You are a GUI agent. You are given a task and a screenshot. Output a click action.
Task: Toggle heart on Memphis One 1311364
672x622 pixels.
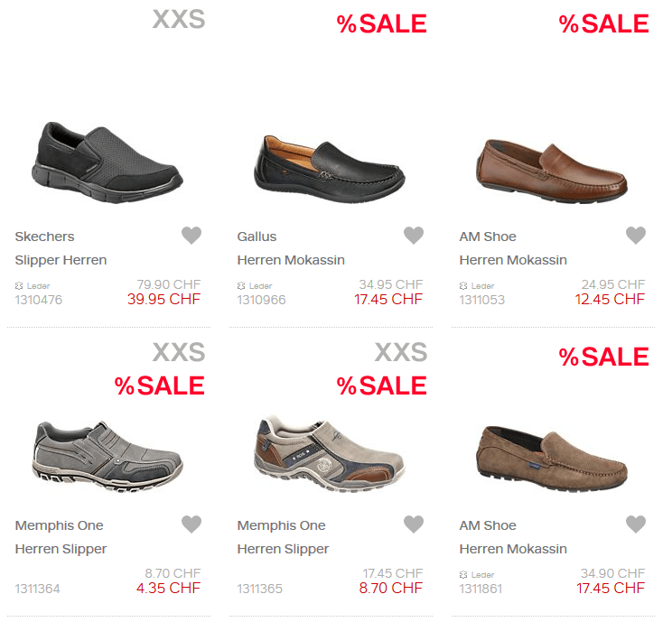pos(191,525)
